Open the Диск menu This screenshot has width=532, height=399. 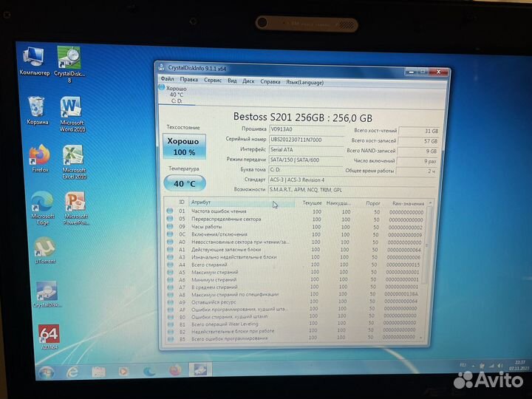tap(248, 81)
